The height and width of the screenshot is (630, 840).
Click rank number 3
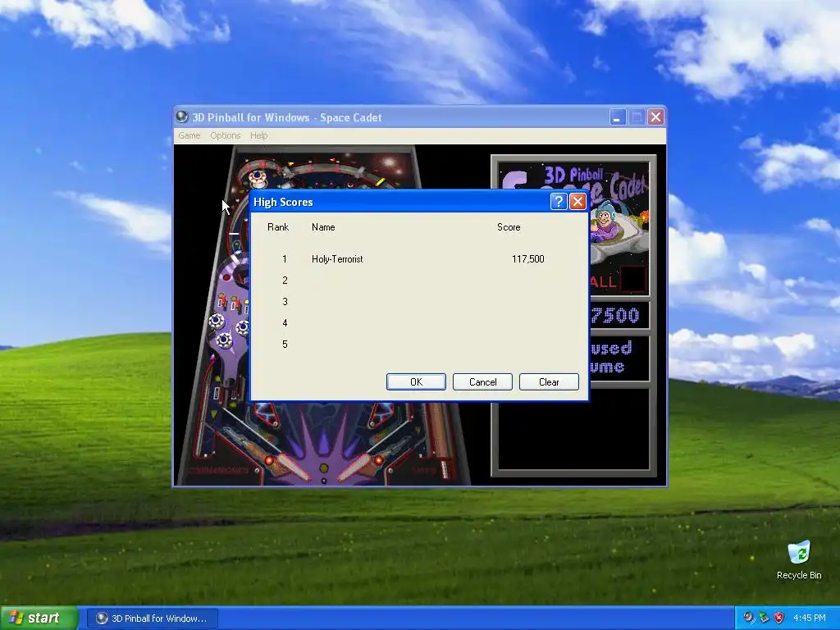coord(285,302)
